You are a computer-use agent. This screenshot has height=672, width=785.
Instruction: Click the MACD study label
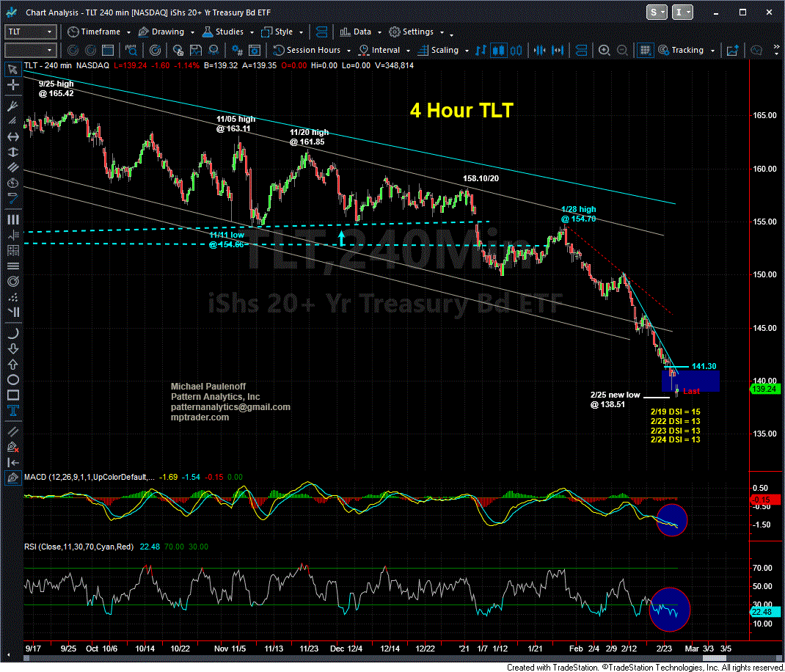(x=89, y=477)
